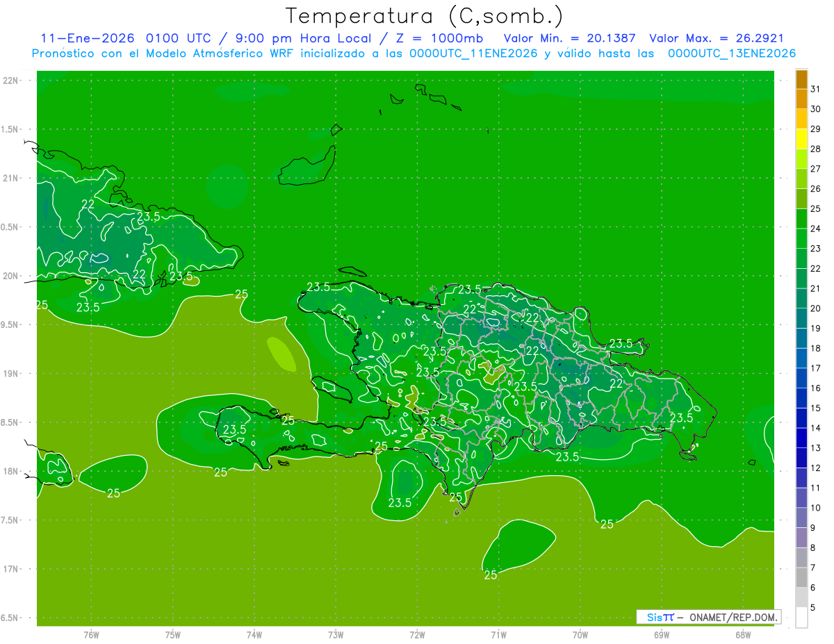Click color scale label 10
Image resolution: width=834 pixels, height=644 pixels.
(x=815, y=508)
